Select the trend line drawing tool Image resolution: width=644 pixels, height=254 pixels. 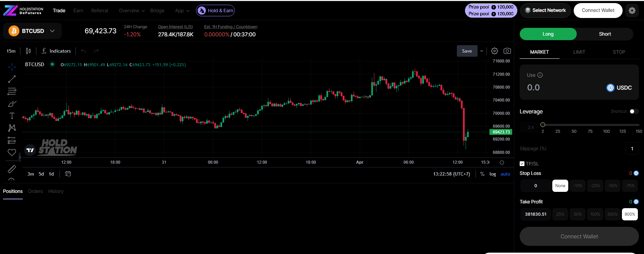point(12,79)
